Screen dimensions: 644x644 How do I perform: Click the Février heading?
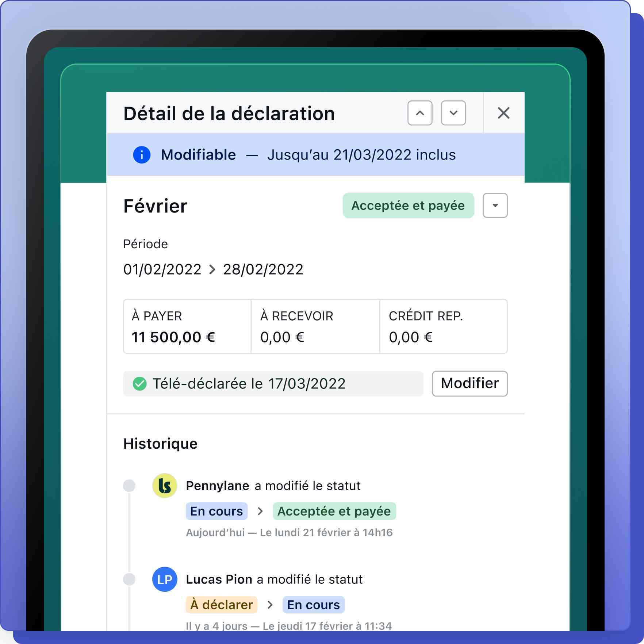tap(155, 206)
